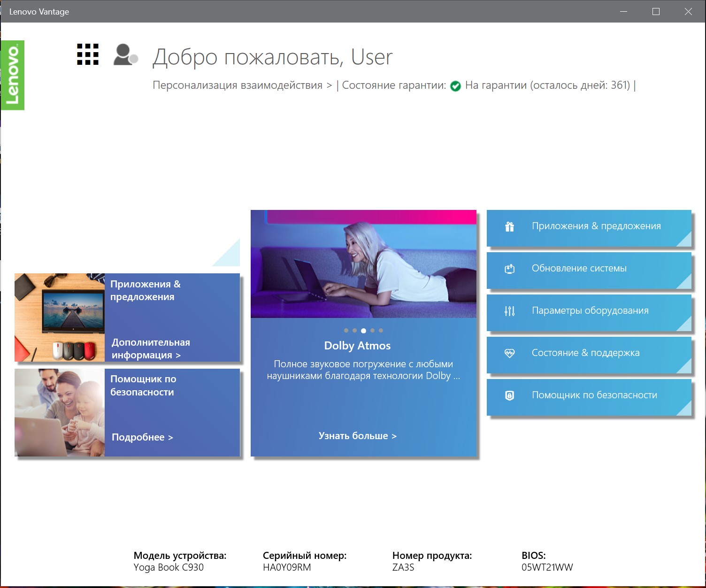Click the green warranty checkmark icon
706x588 pixels.
[x=455, y=86]
